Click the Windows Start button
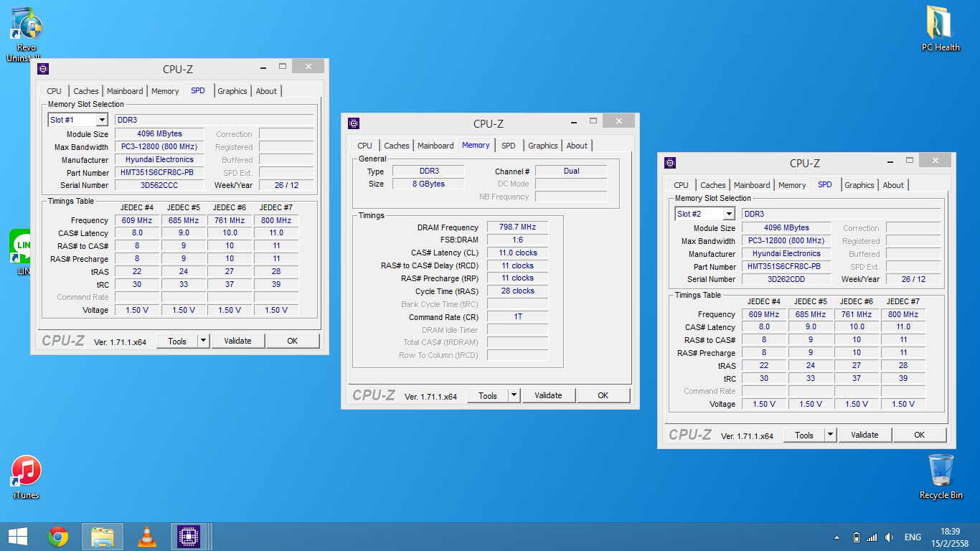Image resolution: width=980 pixels, height=551 pixels. click(17, 537)
